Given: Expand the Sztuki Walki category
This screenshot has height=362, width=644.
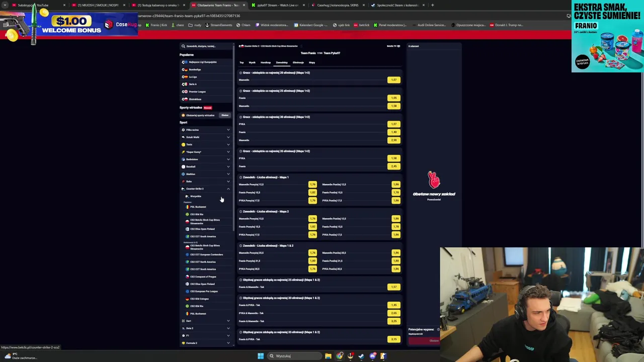Looking at the screenshot, I should pyautogui.click(x=206, y=137).
